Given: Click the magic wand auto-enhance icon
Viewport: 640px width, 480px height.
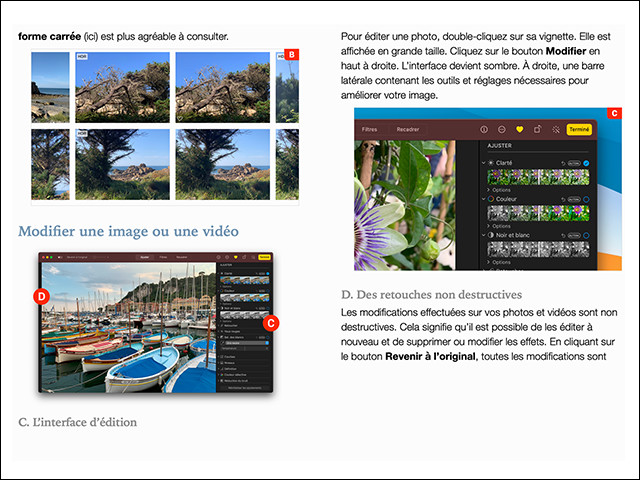Looking at the screenshot, I should click(x=554, y=129).
